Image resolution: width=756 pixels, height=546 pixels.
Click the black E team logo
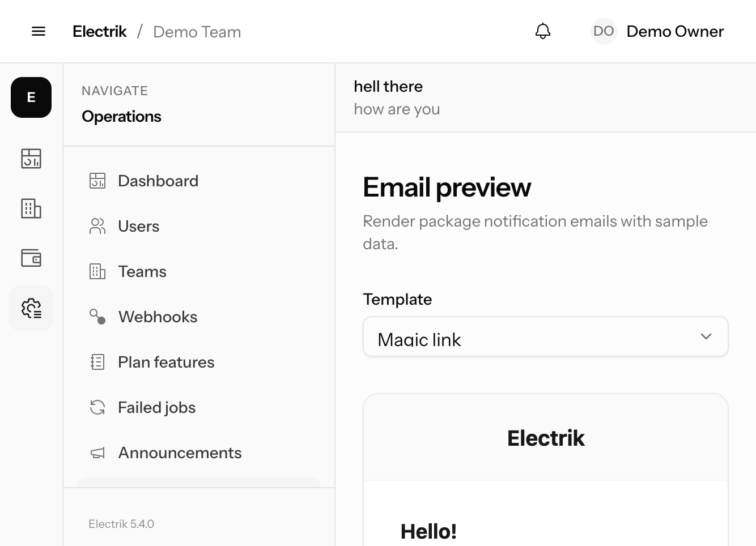coord(31,97)
